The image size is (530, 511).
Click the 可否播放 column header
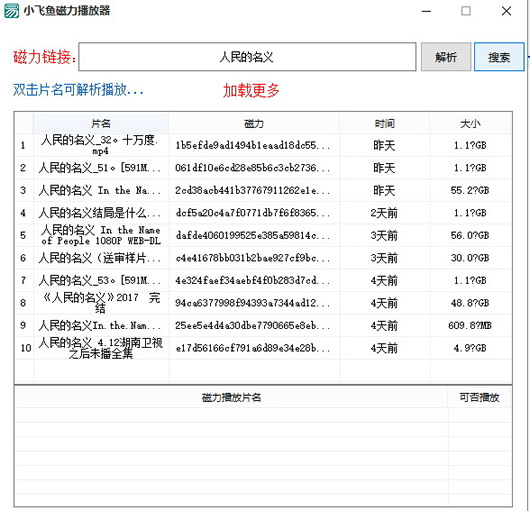pos(479,397)
